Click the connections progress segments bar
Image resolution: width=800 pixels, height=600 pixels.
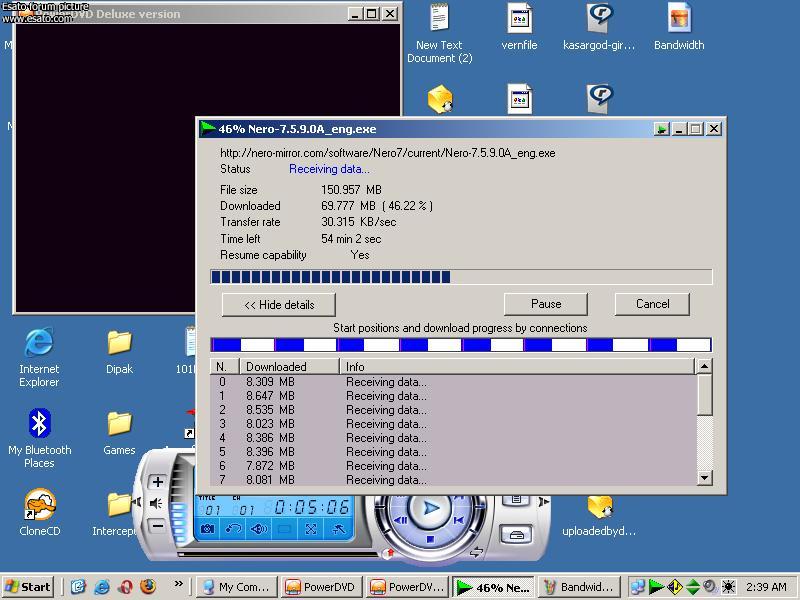(x=461, y=345)
